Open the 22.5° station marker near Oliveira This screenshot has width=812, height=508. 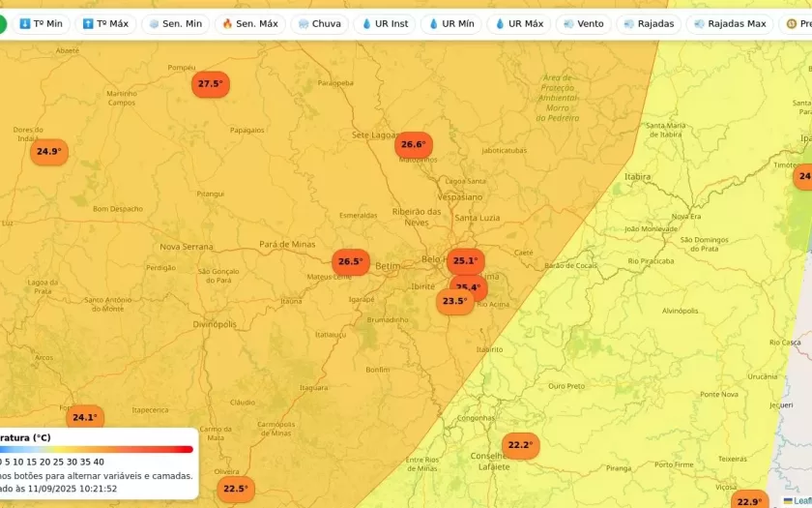235,489
